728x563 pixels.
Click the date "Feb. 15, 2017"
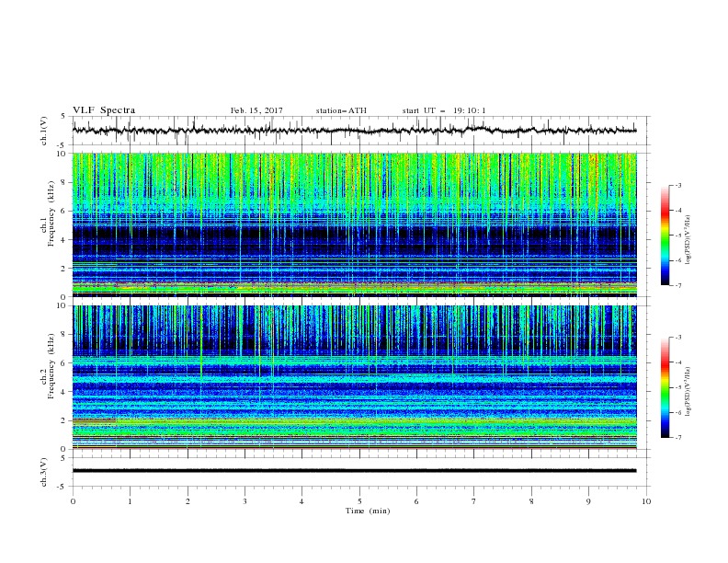(x=256, y=110)
